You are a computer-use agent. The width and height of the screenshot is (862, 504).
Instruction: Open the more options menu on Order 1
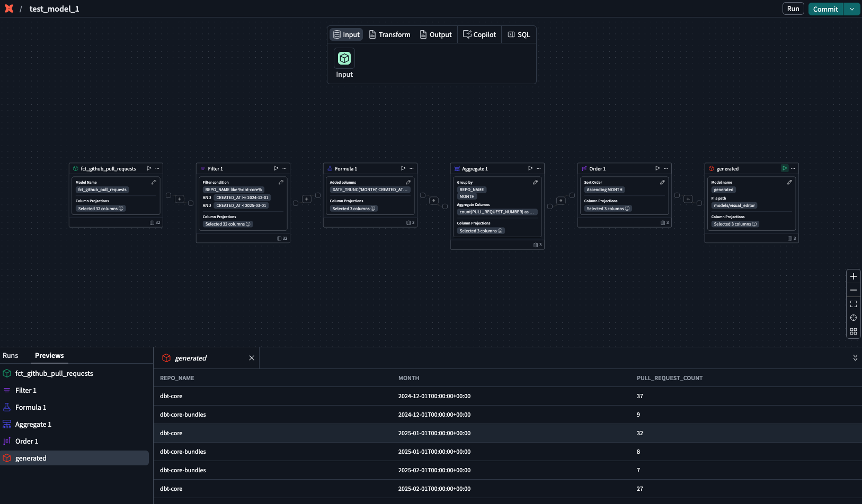tap(666, 168)
